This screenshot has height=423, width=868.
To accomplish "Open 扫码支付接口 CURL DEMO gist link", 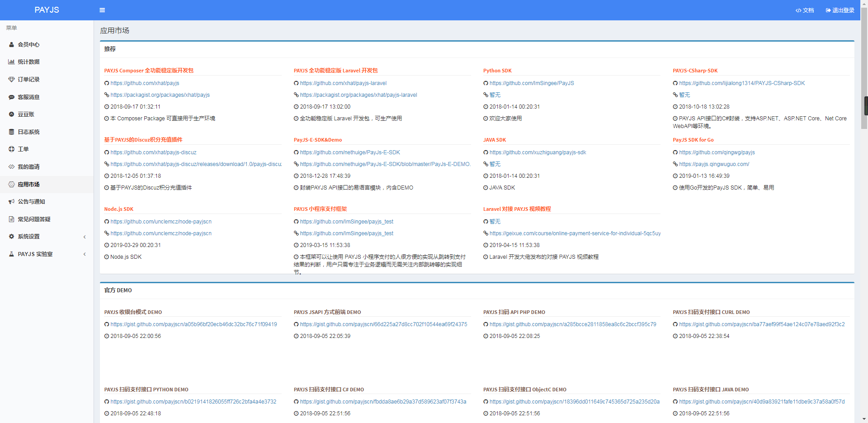I will (x=762, y=324).
